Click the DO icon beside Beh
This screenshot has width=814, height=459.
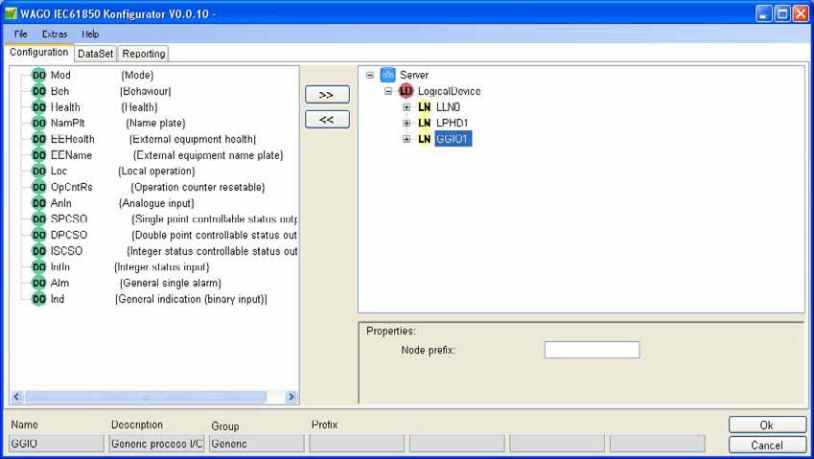(x=39, y=91)
